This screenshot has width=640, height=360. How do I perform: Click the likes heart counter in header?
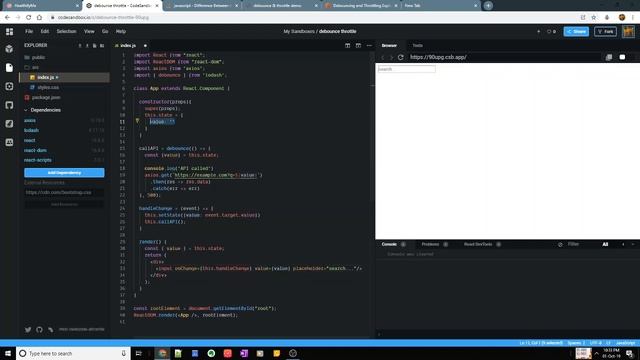click(x=551, y=31)
